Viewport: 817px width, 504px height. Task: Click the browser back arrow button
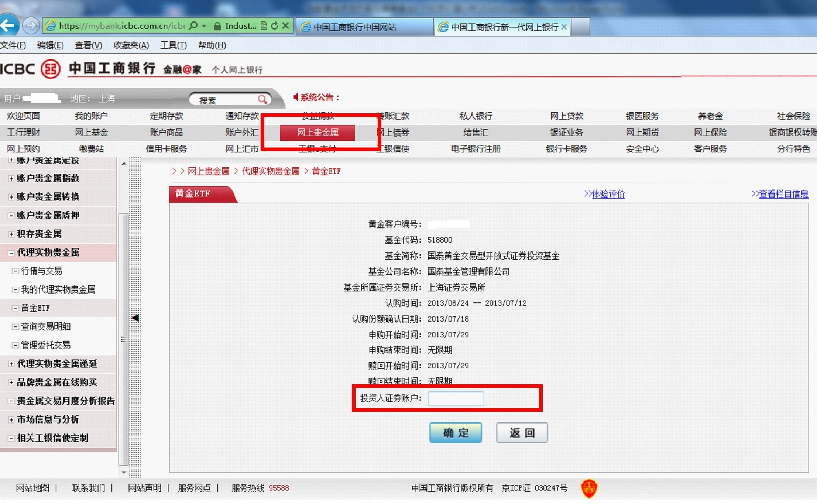point(8,25)
